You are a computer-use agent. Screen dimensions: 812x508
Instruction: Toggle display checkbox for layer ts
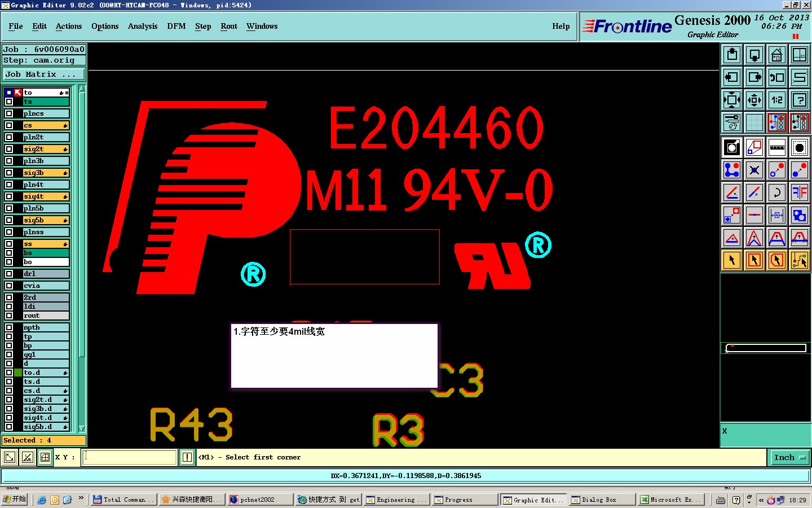(x=9, y=102)
